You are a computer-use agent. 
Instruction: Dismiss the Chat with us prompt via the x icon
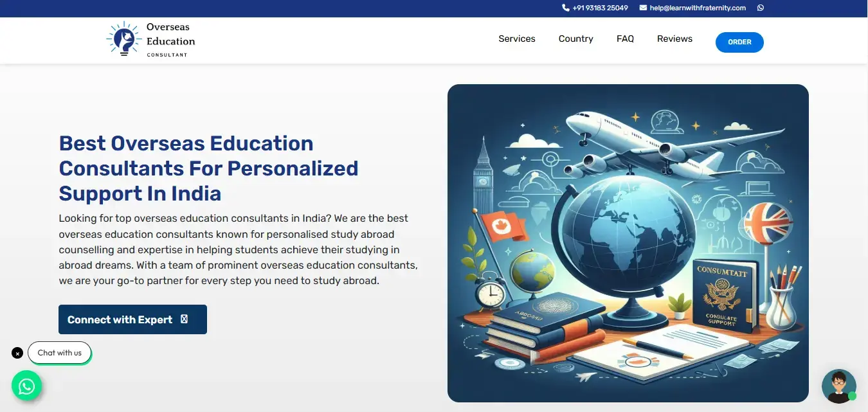tap(17, 352)
